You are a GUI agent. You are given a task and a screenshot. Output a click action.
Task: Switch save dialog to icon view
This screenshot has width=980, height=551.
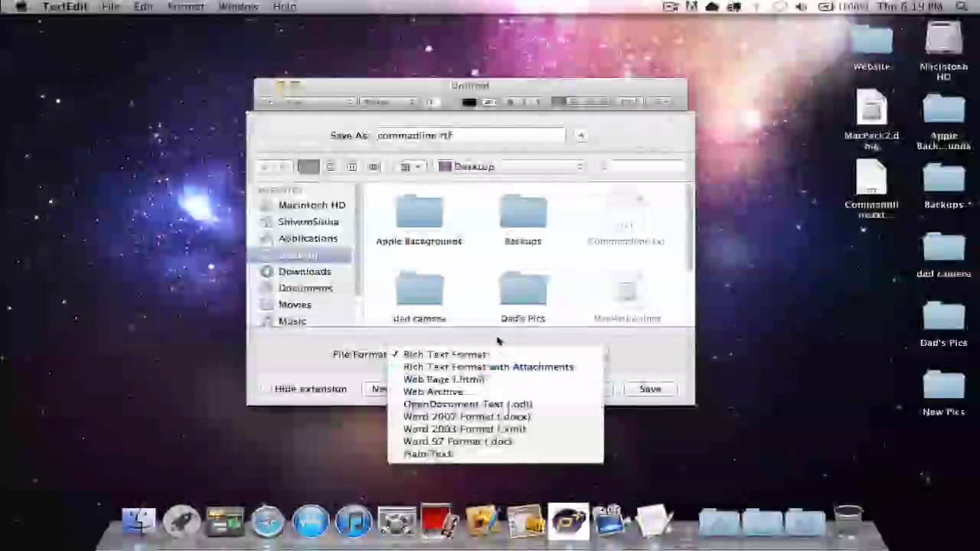[x=309, y=167]
